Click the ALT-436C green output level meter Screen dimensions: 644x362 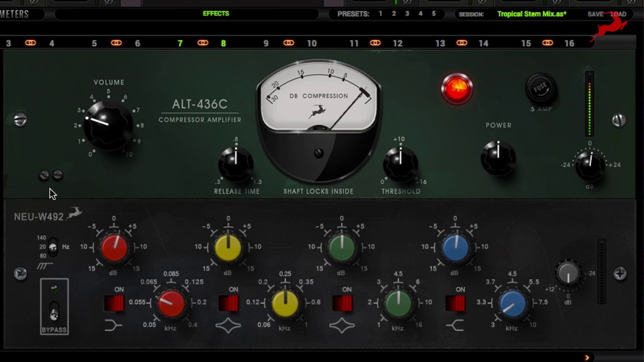pyautogui.click(x=589, y=104)
